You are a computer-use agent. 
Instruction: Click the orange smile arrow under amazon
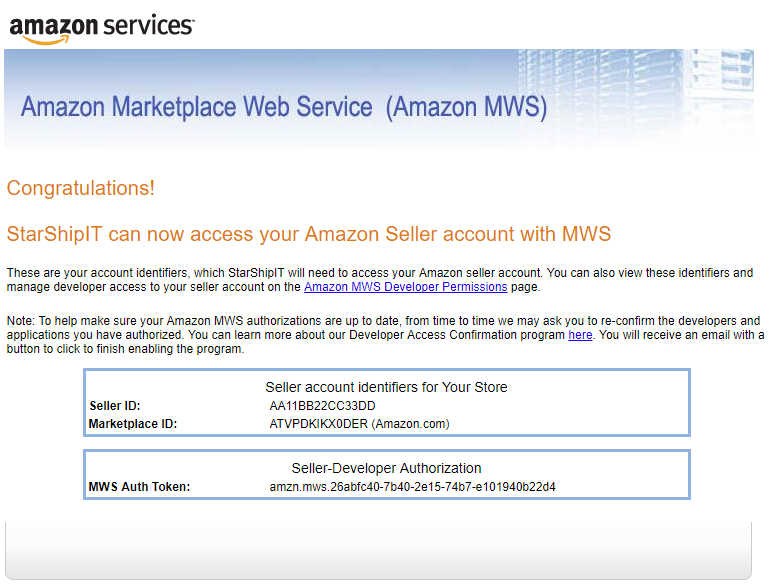click(46, 40)
